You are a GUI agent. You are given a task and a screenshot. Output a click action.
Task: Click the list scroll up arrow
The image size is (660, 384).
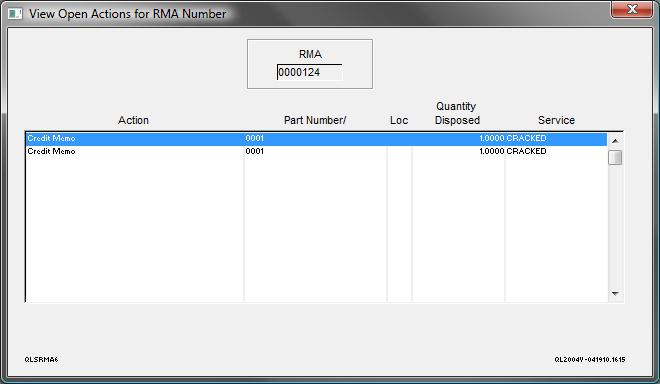tap(615, 141)
